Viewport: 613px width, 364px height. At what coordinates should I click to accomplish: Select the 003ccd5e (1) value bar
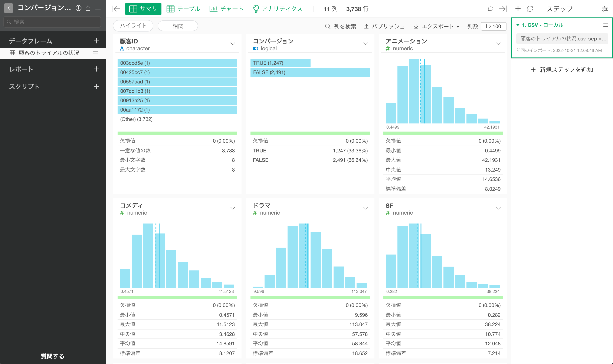pos(177,63)
